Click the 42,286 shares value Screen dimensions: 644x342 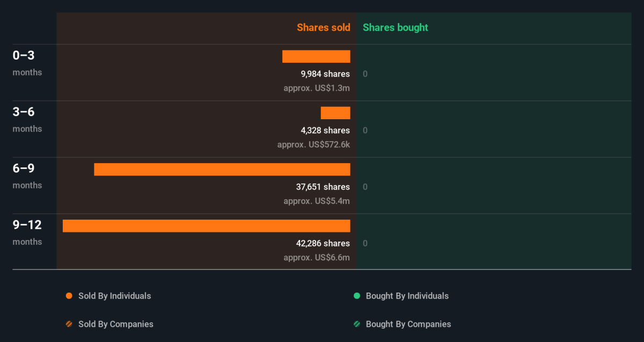click(323, 243)
